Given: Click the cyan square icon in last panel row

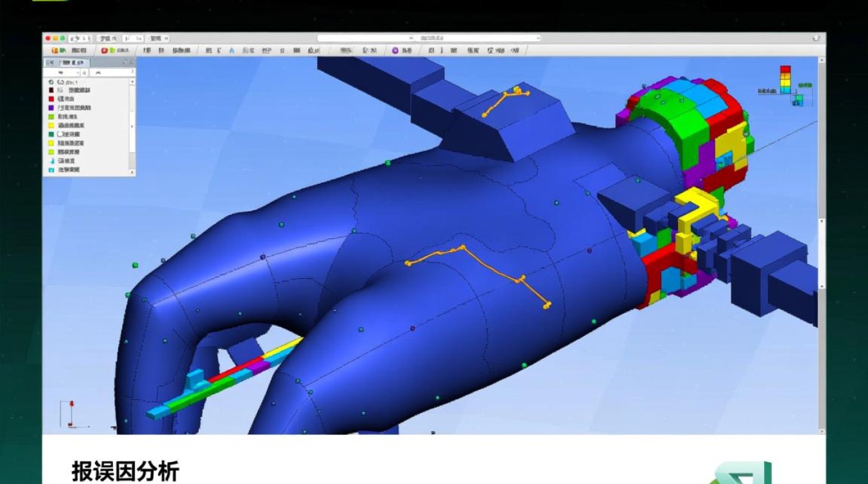Looking at the screenshot, I should [51, 170].
